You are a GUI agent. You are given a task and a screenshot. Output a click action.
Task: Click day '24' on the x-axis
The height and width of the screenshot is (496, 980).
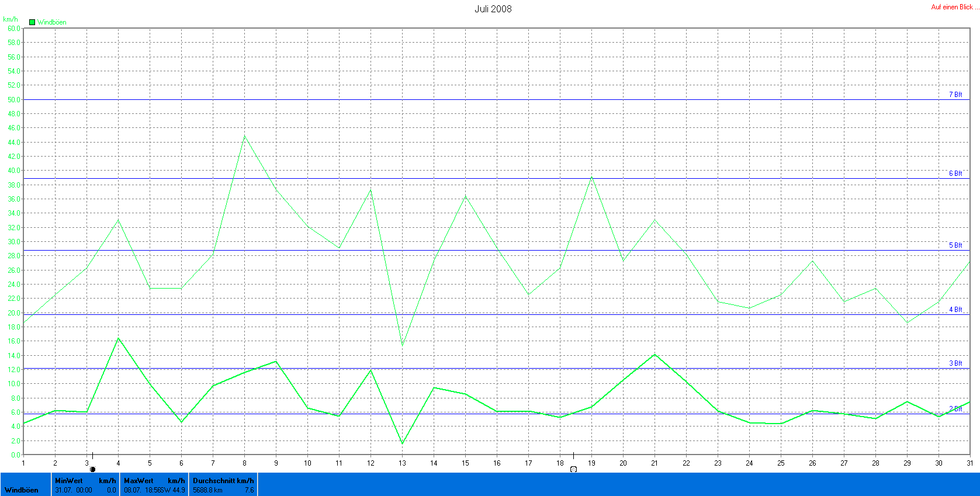(x=749, y=463)
